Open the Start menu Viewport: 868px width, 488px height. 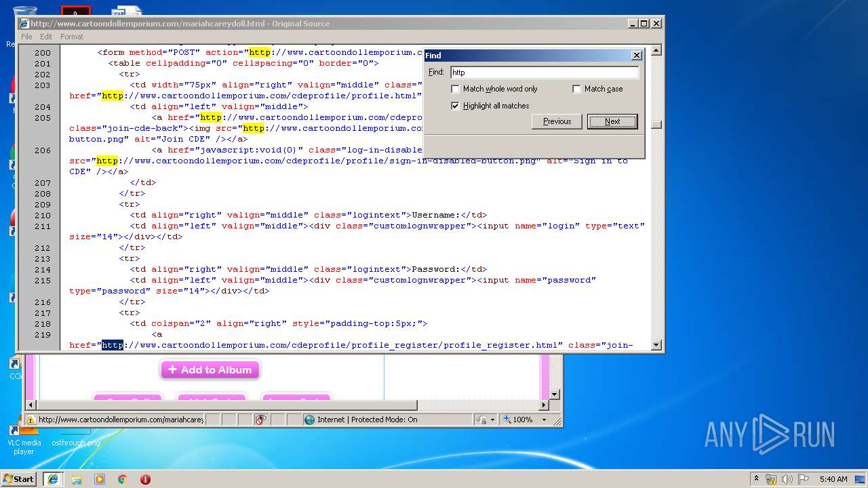(x=18, y=479)
